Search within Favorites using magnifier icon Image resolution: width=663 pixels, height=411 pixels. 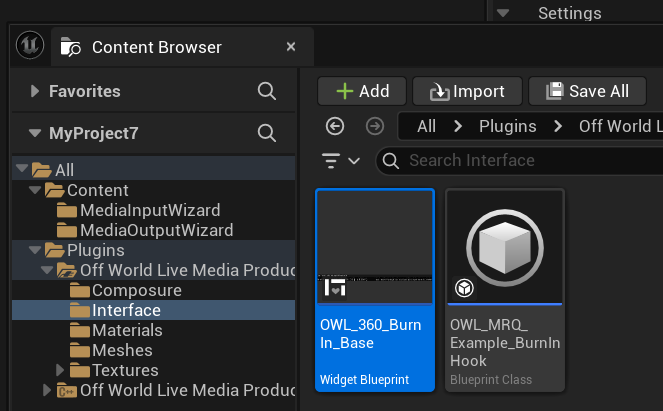click(x=267, y=91)
